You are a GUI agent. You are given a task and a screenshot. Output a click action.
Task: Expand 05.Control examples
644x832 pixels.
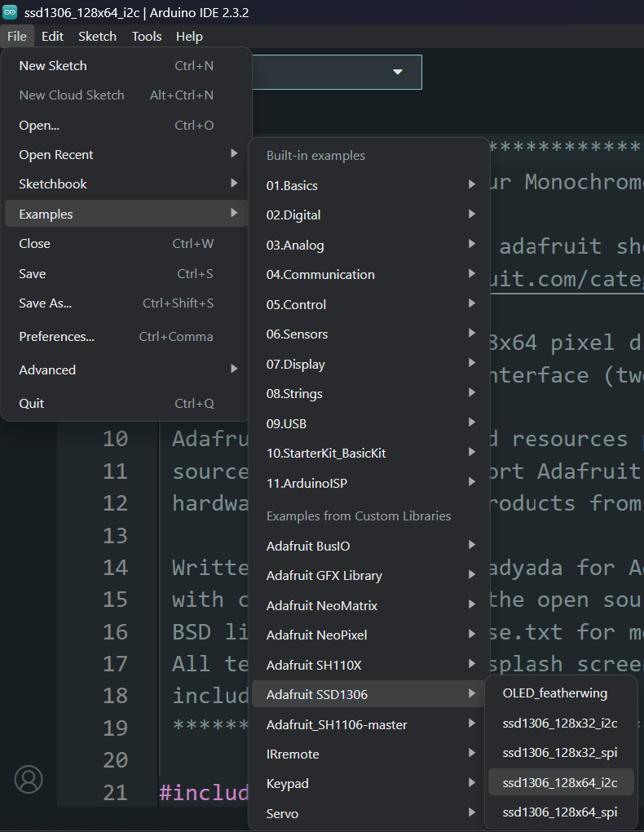[x=369, y=304]
